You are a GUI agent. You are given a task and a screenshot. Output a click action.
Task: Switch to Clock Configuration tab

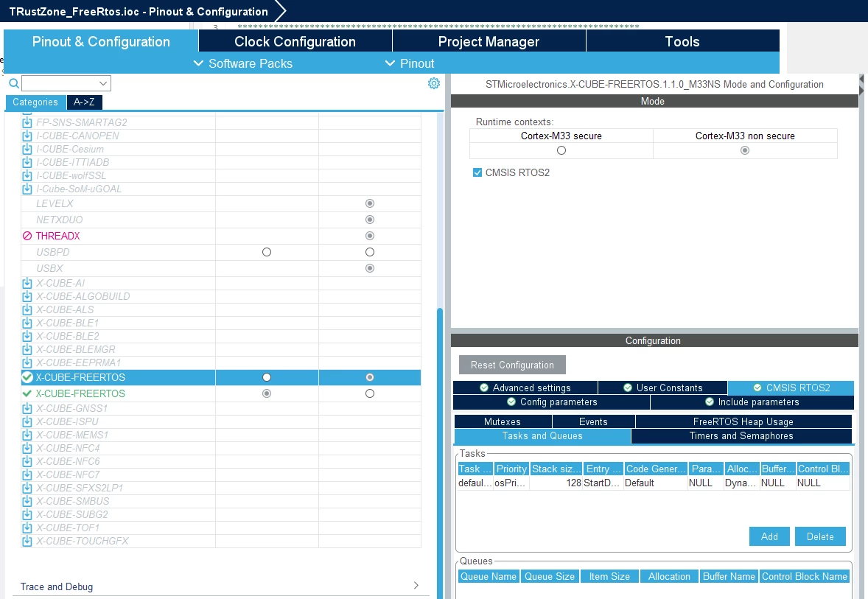(295, 41)
